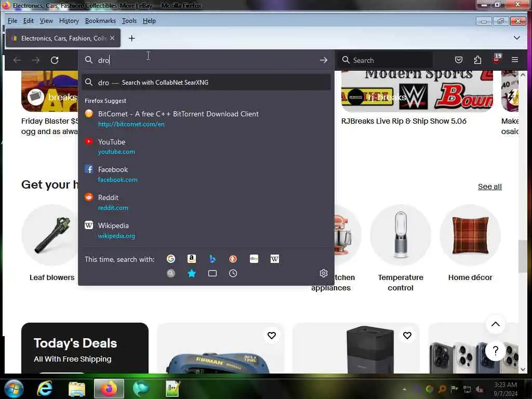
Task: Open the Home décor category
Action: pyautogui.click(x=470, y=243)
